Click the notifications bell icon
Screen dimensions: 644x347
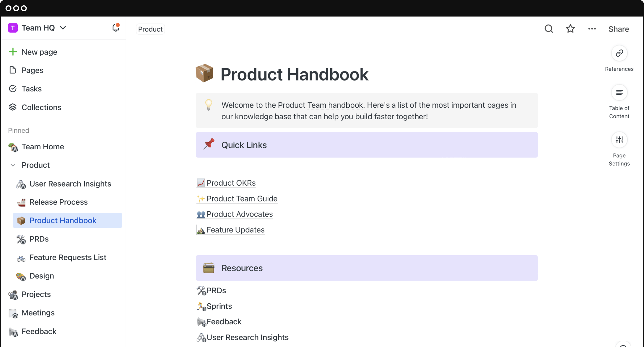[116, 28]
